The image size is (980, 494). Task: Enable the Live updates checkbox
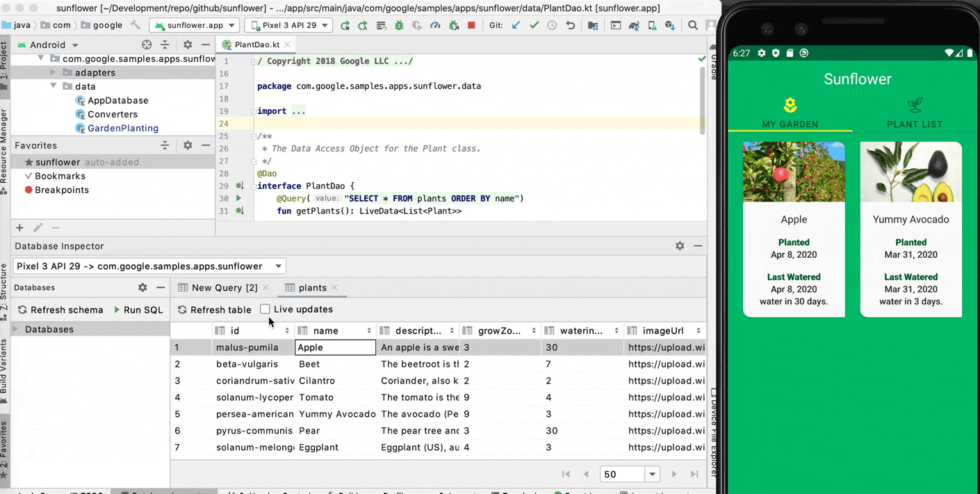point(265,309)
